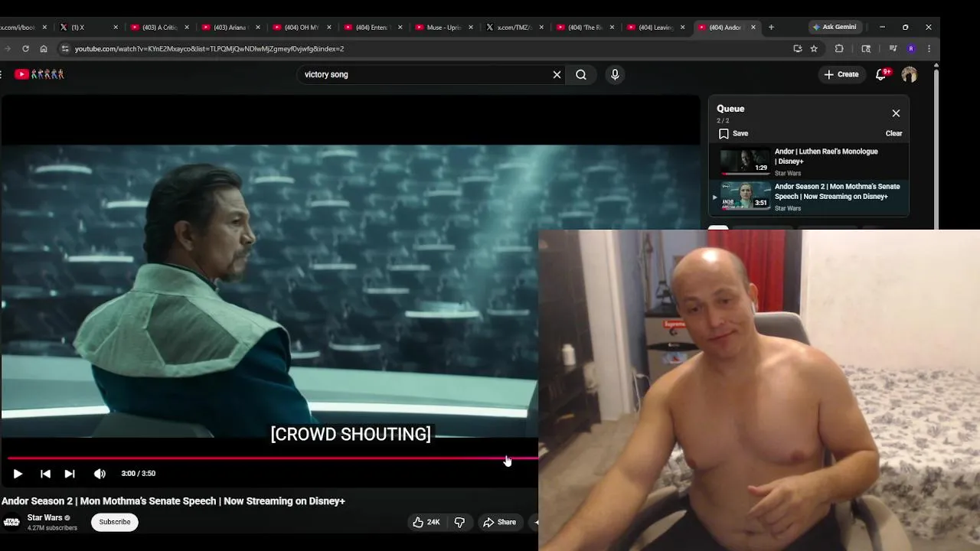Go forward in browser history

(x=7, y=48)
